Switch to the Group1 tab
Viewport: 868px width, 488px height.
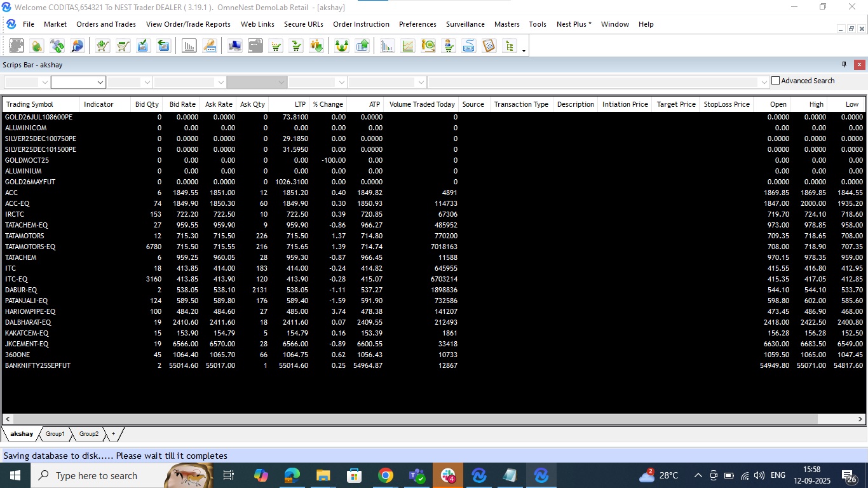pos(55,434)
